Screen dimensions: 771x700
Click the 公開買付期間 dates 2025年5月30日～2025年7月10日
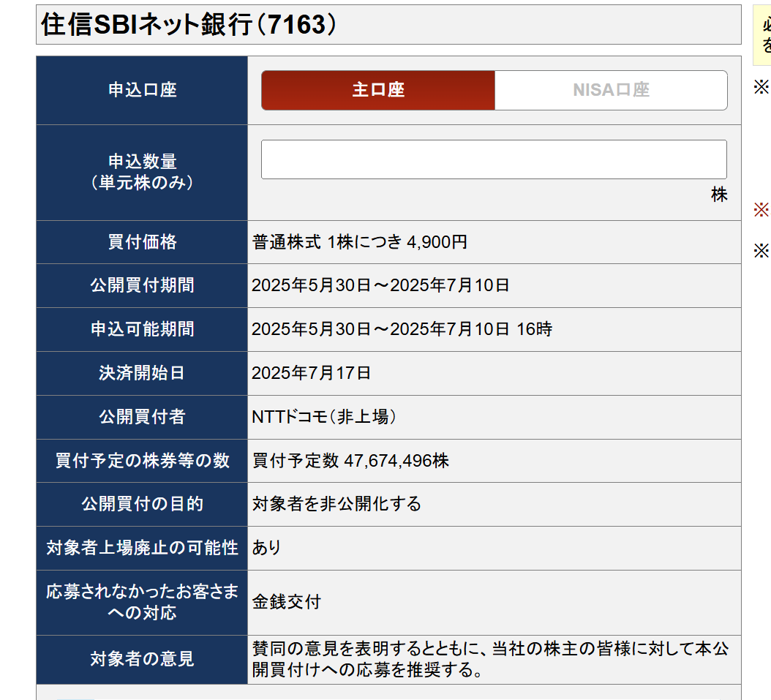coord(380,285)
